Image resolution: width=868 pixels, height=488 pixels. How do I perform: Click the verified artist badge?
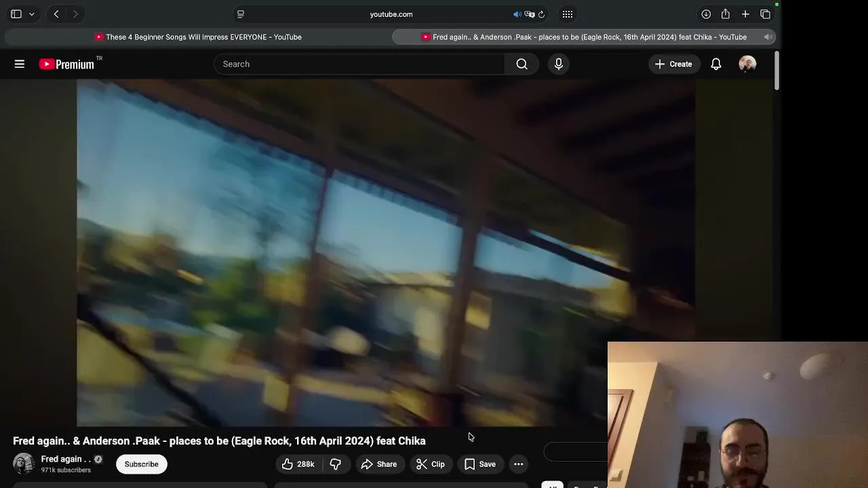98,459
